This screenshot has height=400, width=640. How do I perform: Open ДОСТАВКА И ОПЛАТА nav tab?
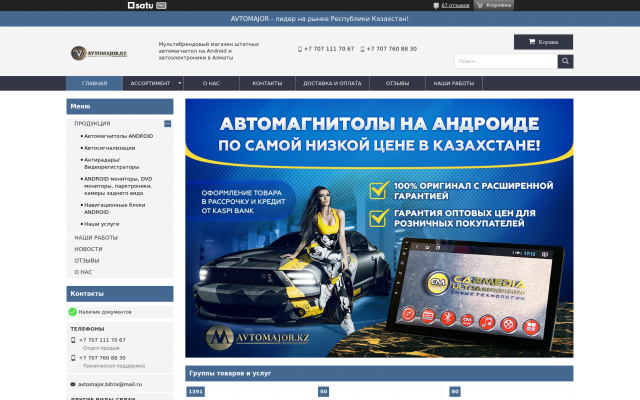[332, 83]
